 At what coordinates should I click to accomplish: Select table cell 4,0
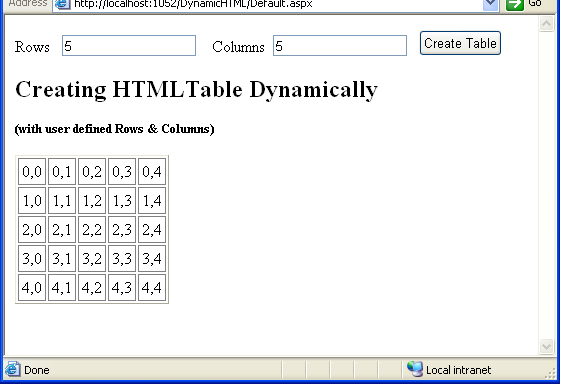click(x=32, y=287)
